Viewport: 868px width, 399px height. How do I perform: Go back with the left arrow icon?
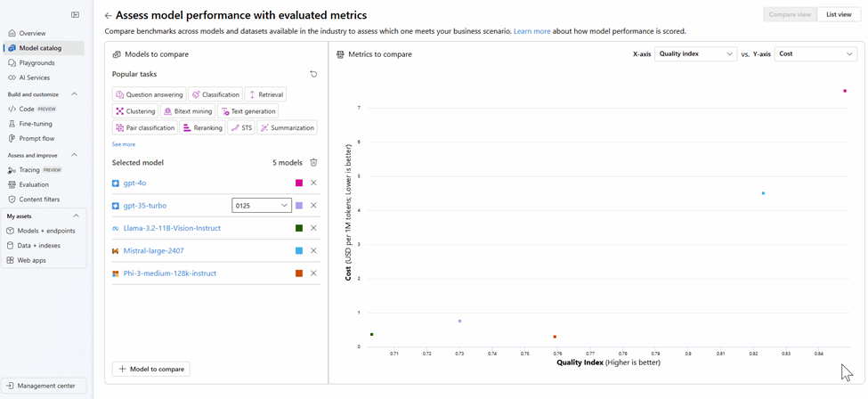click(x=108, y=16)
